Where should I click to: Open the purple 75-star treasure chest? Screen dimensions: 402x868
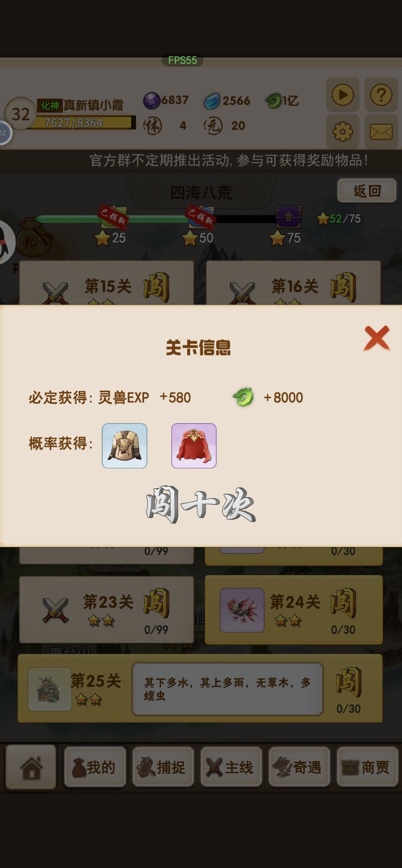pyautogui.click(x=288, y=217)
